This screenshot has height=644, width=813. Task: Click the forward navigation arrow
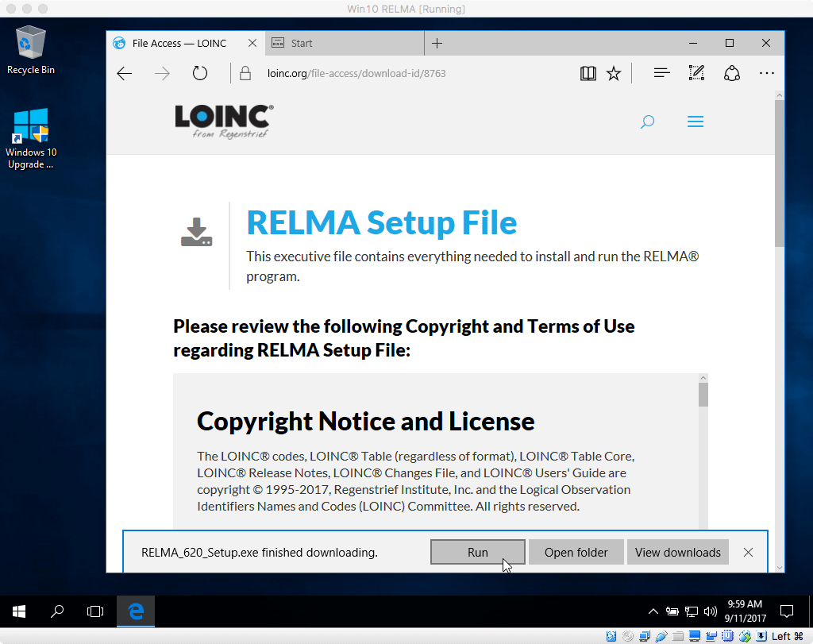click(162, 74)
